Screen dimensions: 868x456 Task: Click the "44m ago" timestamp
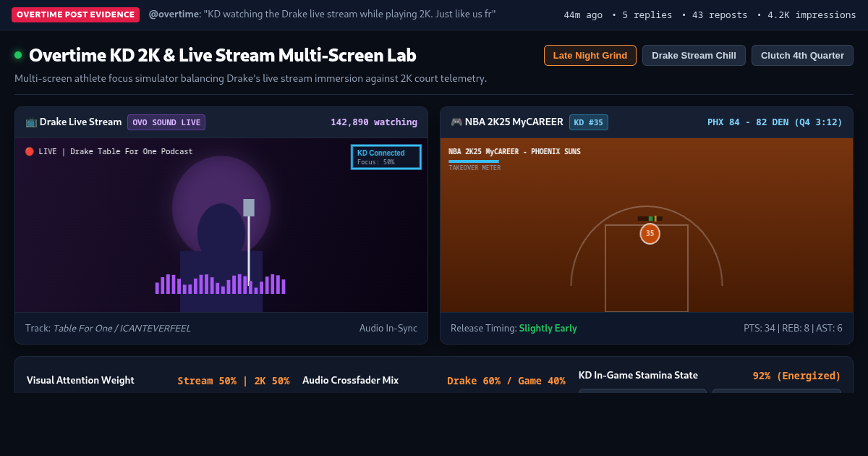(x=583, y=14)
